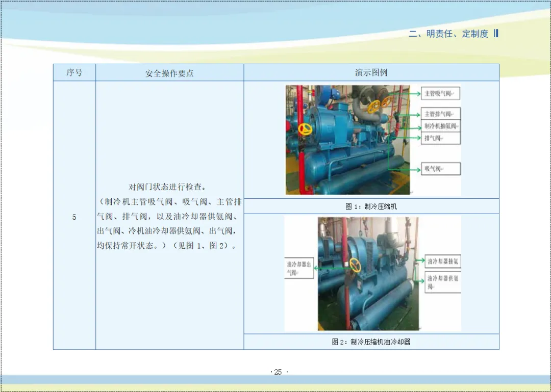Open the oil cooler photo in Figure 2
The width and height of the screenshot is (551, 392).
point(368,274)
